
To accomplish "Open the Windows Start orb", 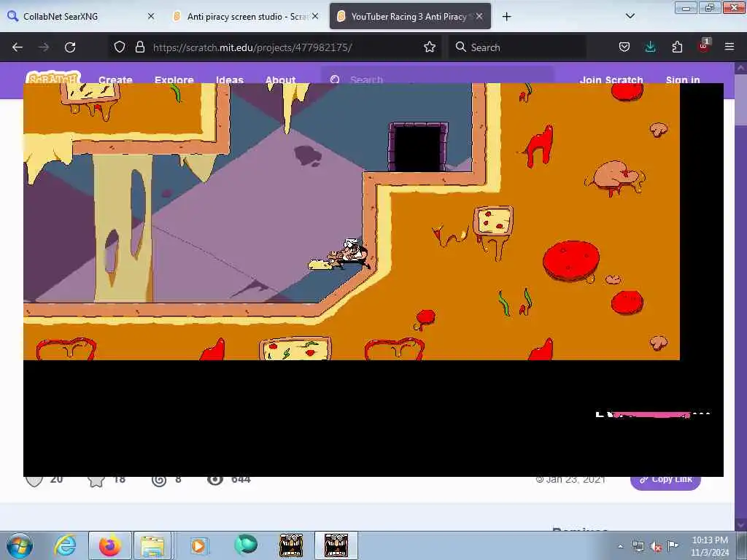I will click(x=20, y=545).
